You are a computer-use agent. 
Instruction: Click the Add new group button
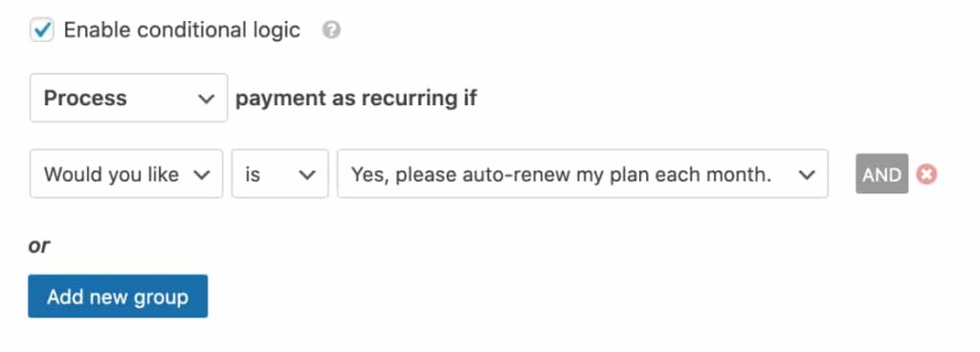pos(118,297)
